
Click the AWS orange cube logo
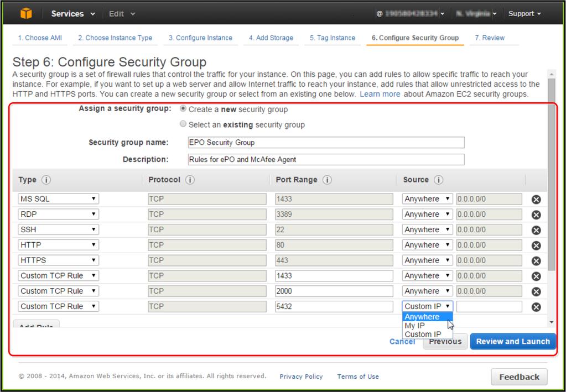26,13
